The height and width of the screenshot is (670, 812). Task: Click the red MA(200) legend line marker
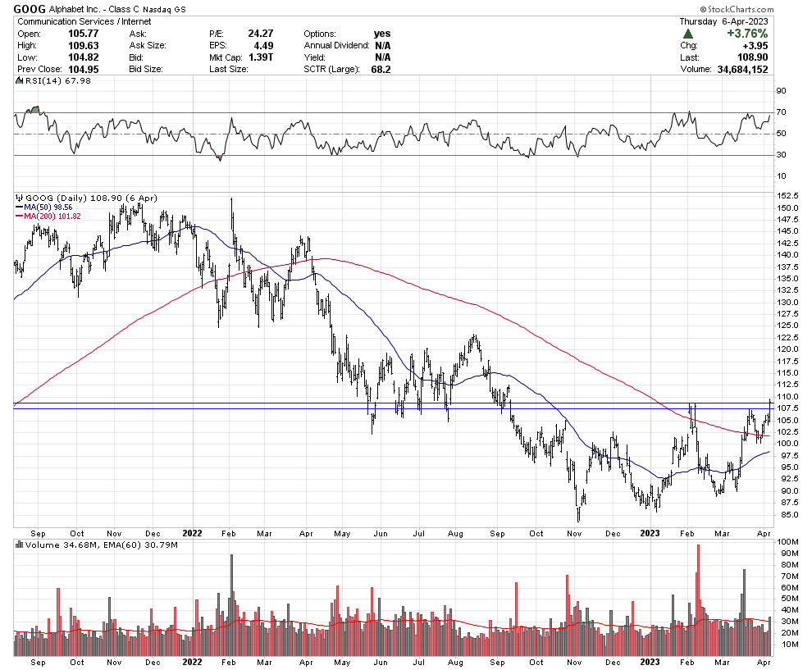click(20, 216)
